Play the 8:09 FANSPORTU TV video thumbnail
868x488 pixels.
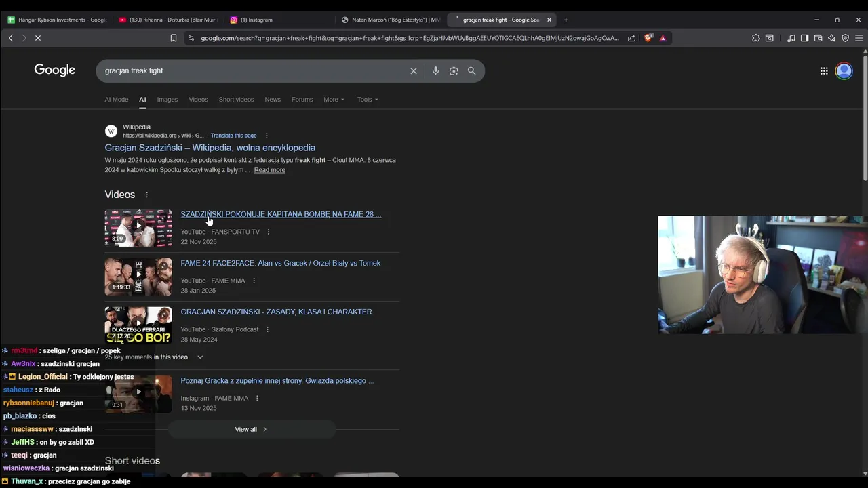point(138,228)
